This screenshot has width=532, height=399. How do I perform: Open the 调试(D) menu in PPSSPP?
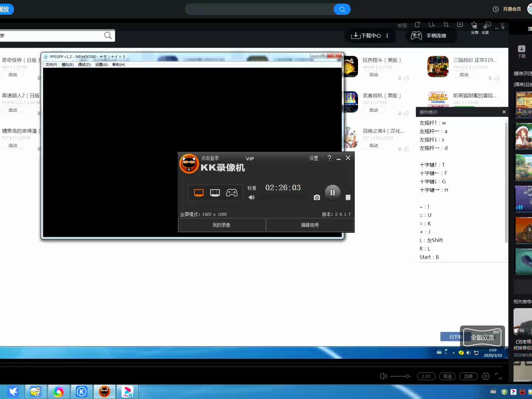pyautogui.click(x=84, y=65)
